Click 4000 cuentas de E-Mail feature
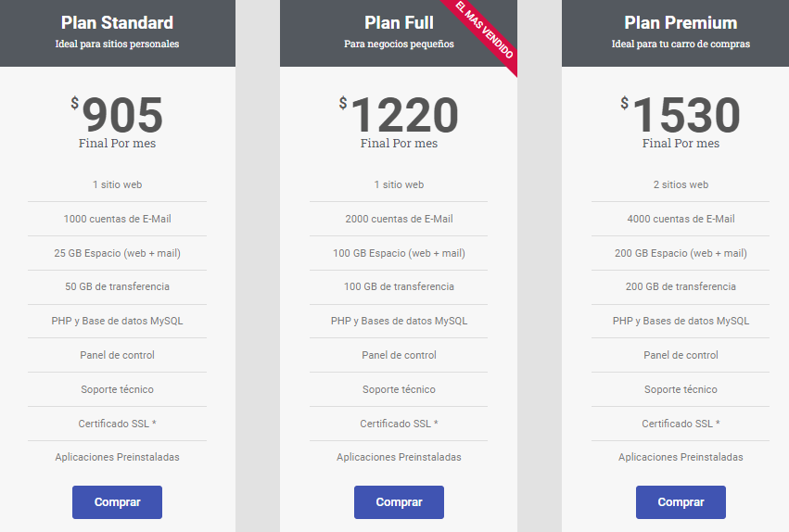 point(681,219)
